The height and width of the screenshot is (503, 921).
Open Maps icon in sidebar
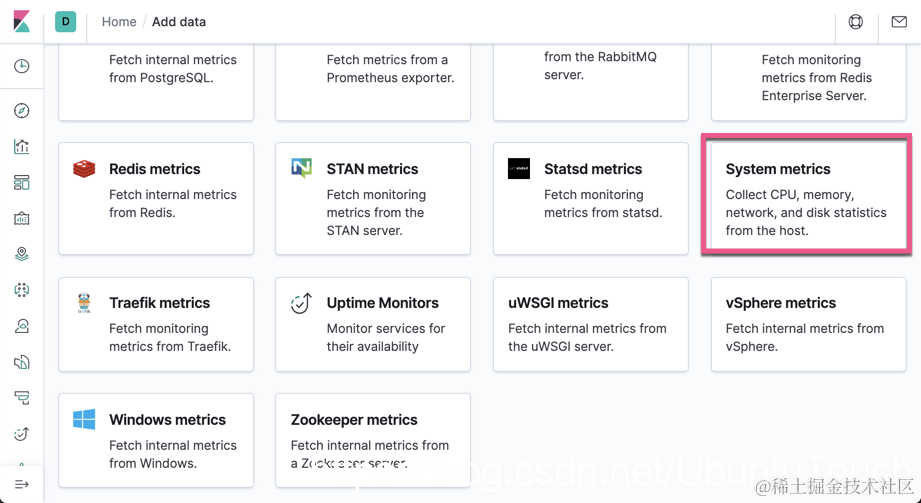click(x=22, y=254)
